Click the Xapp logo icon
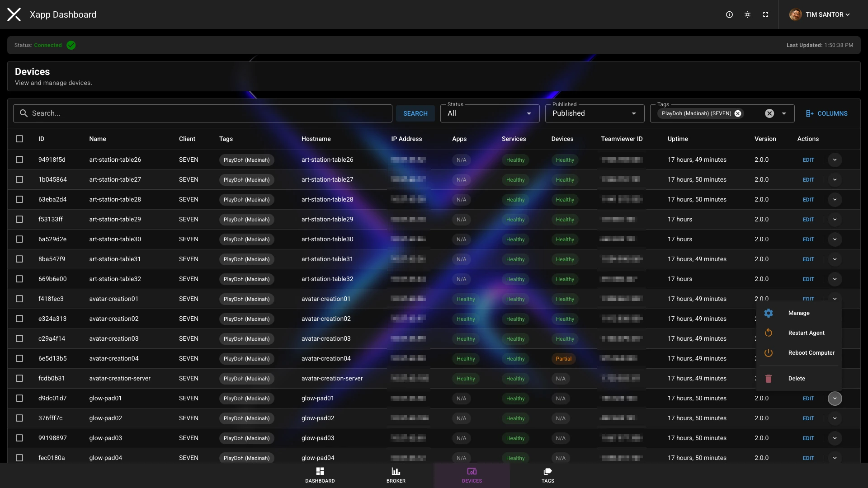The image size is (868, 488). pyautogui.click(x=14, y=14)
